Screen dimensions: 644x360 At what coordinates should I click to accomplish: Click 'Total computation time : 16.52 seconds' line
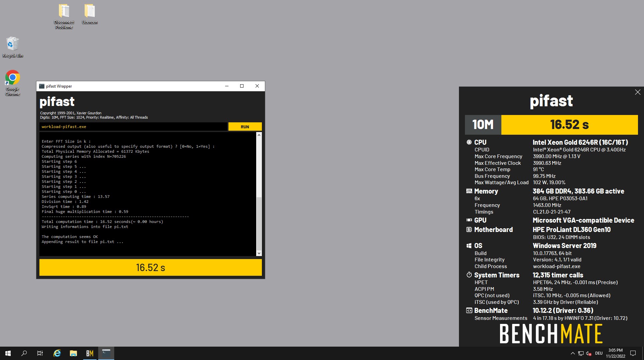(102, 222)
